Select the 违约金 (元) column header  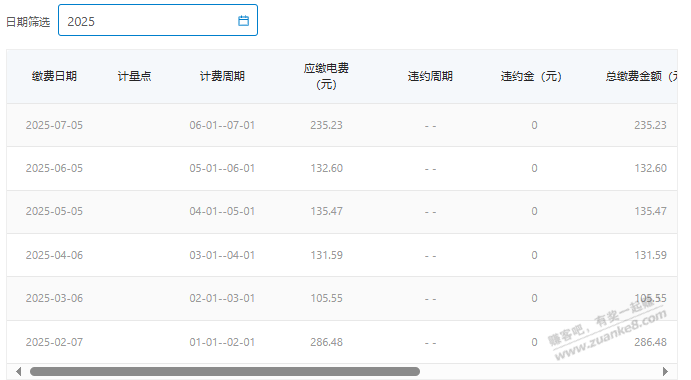tap(531, 76)
